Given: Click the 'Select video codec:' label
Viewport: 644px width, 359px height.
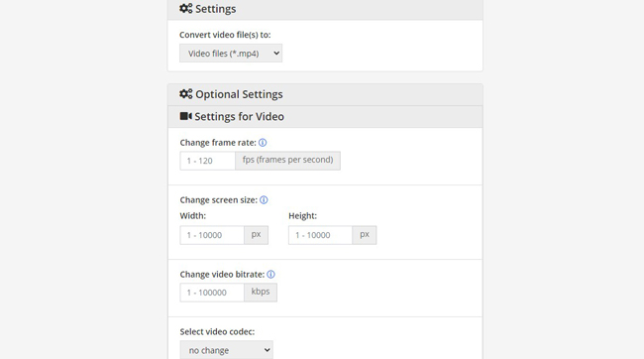Looking at the screenshot, I should pos(217,332).
